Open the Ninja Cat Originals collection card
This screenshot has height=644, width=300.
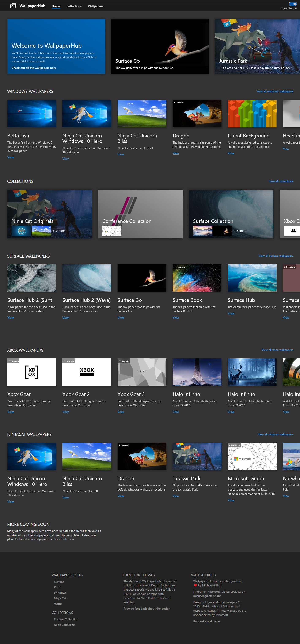click(49, 214)
